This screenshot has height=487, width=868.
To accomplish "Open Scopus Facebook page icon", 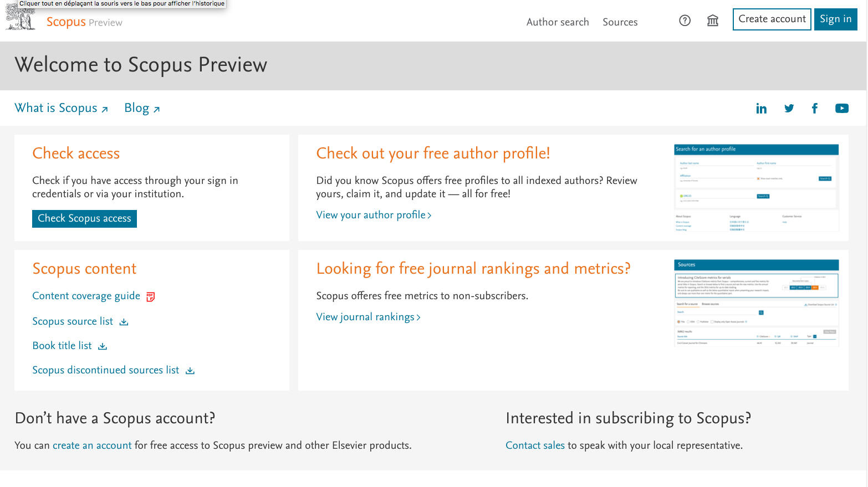I will click(x=814, y=109).
